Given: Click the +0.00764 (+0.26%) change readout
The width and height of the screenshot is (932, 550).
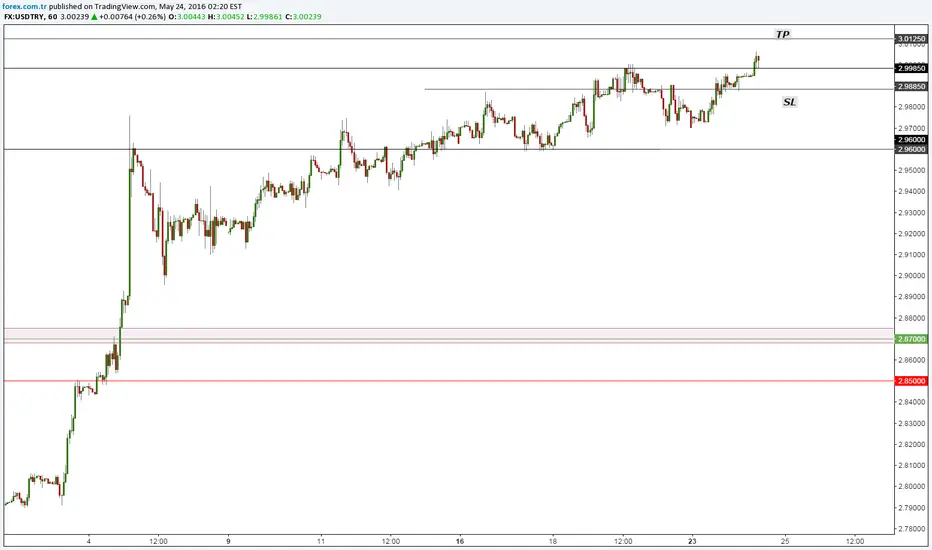Looking at the screenshot, I should point(132,17).
